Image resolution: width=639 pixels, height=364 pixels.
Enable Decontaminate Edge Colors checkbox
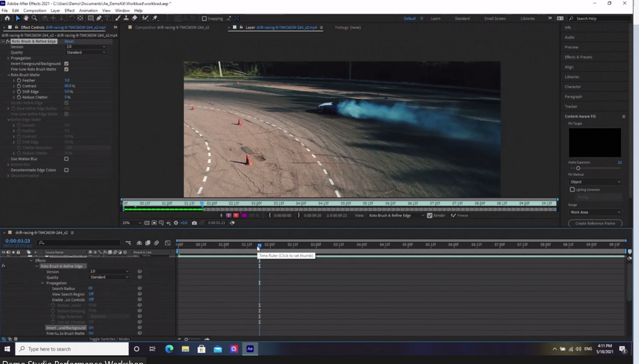66,170
